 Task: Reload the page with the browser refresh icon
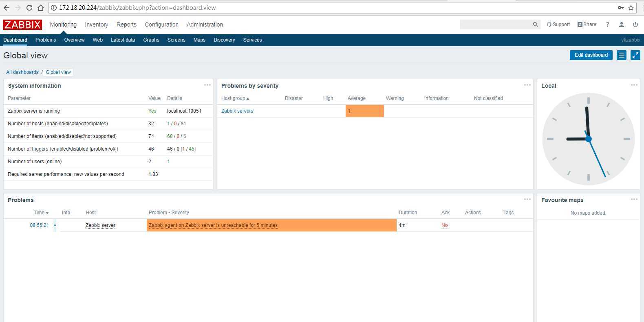coord(29,8)
